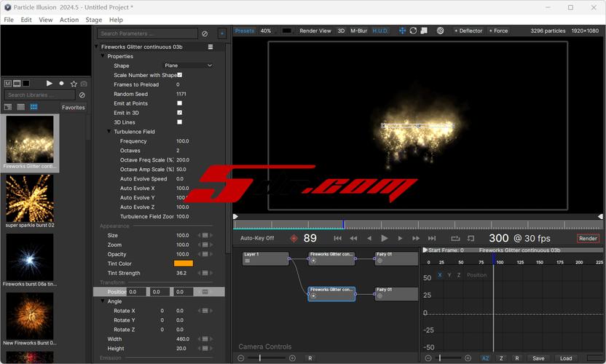Open the Favorites library button

click(x=73, y=108)
